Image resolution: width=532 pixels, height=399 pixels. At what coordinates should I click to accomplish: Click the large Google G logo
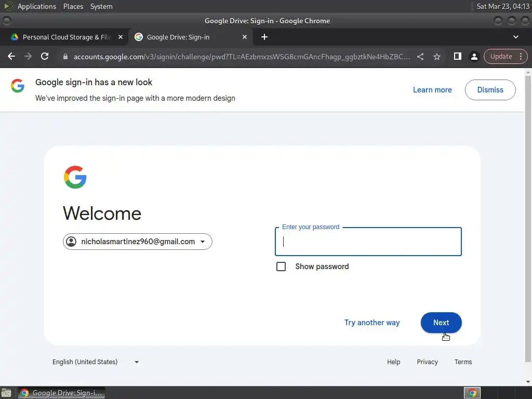(75, 177)
